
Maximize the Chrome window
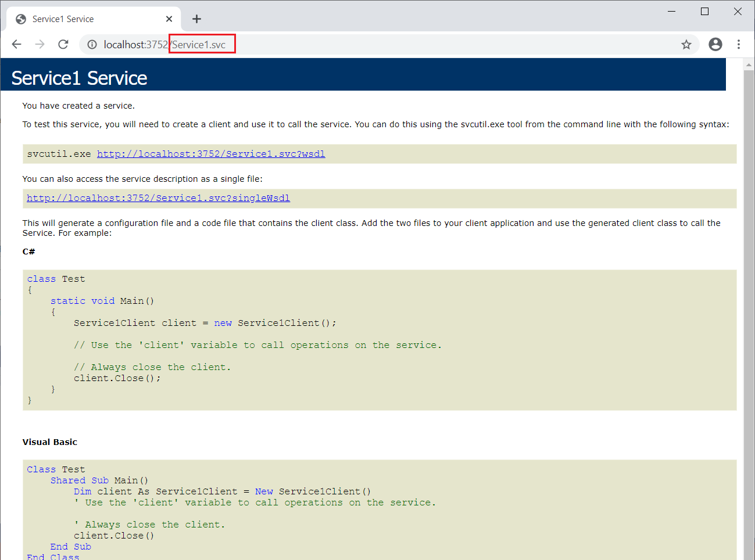pyautogui.click(x=704, y=12)
